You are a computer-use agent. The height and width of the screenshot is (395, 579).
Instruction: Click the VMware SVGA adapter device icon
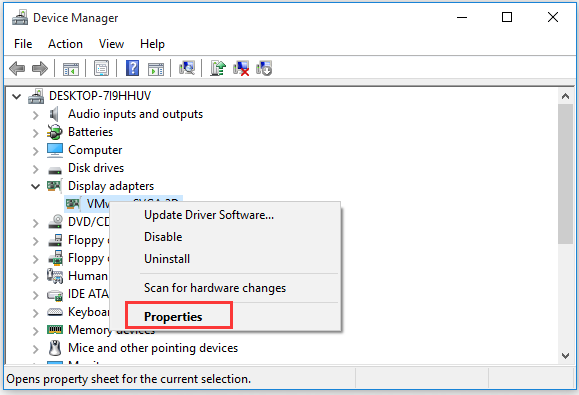coord(73,204)
